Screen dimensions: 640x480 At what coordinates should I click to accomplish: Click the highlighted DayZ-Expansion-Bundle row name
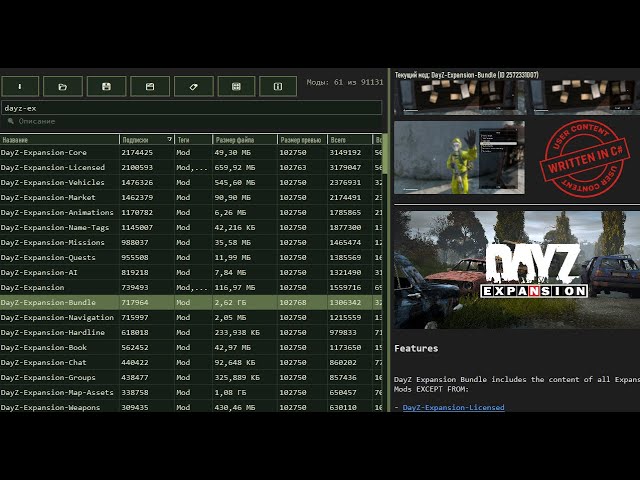pyautogui.click(x=48, y=302)
